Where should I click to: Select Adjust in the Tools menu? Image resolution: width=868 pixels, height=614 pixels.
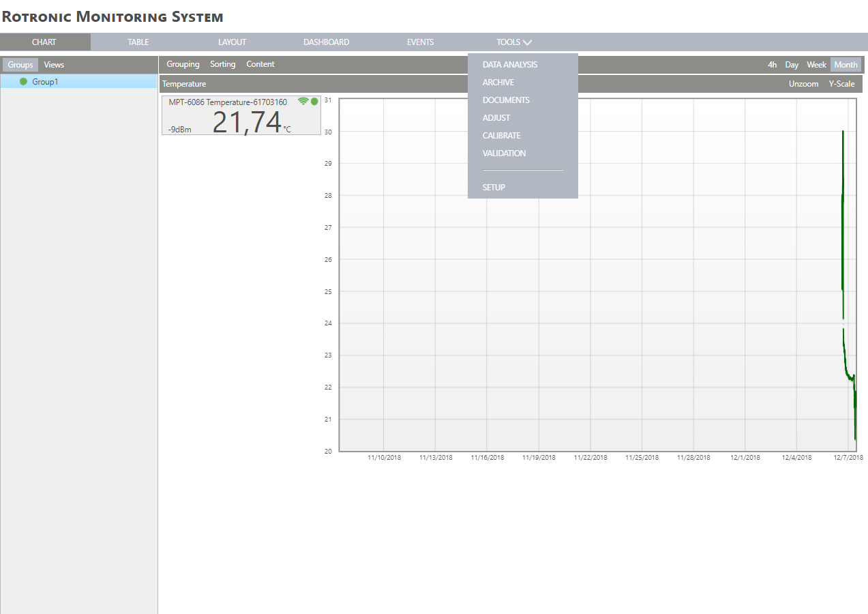pos(496,118)
